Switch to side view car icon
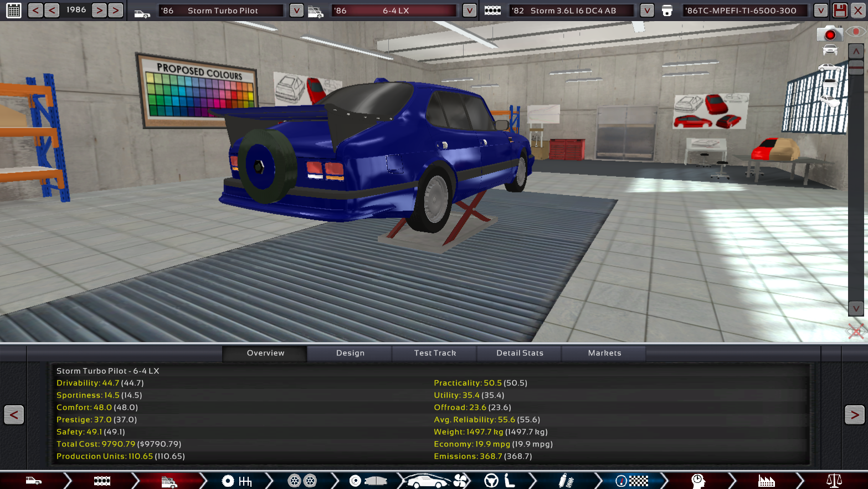868x489 pixels. 829,69
